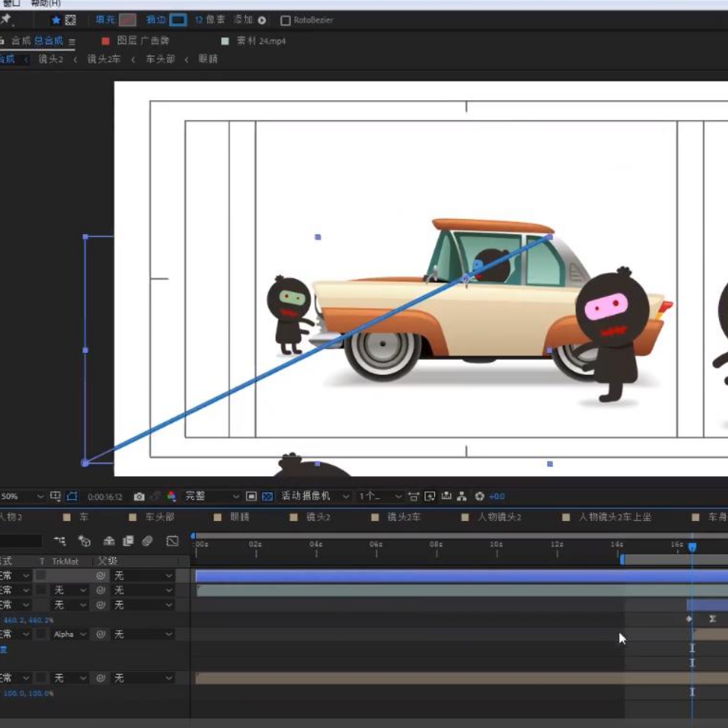Viewport: 728px width, 728px height.
Task: Click the 添加 add button arrow
Action: [x=262, y=20]
